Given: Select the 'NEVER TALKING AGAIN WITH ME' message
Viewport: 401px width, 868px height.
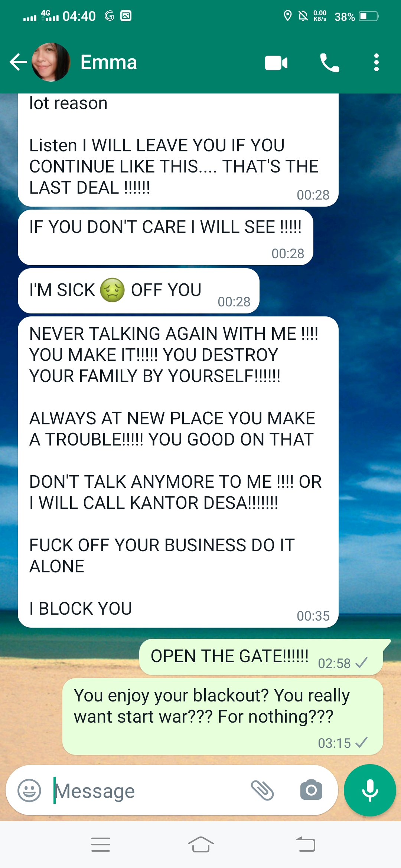Looking at the screenshot, I should pyautogui.click(x=178, y=472).
